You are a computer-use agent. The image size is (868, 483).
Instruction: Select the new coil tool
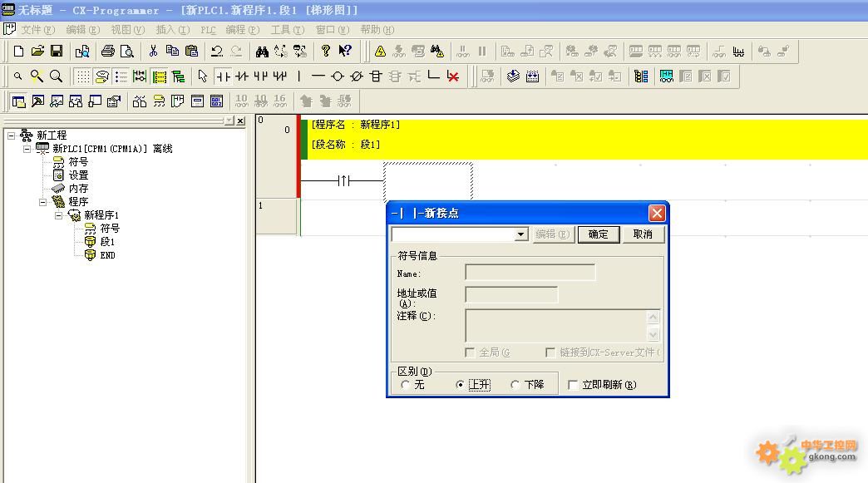click(337, 76)
